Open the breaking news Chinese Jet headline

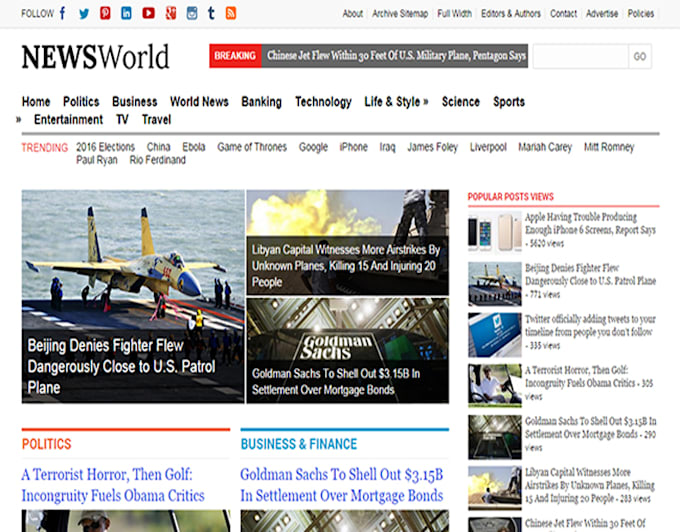(x=396, y=55)
